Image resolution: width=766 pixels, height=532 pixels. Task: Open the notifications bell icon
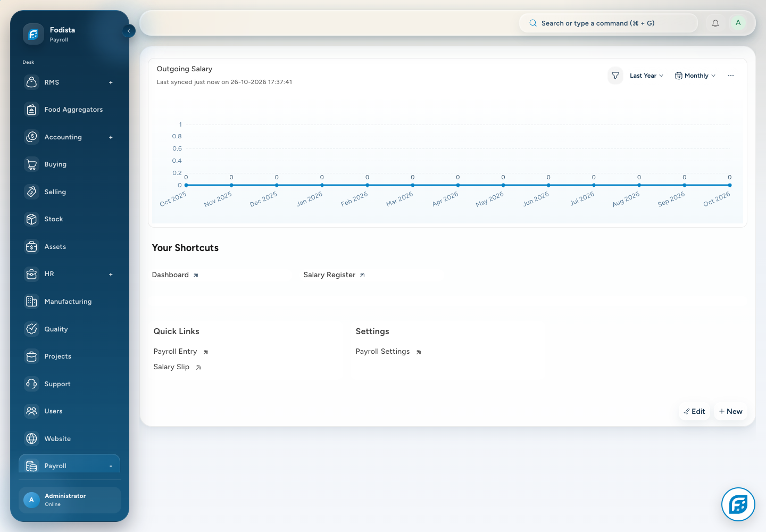[x=715, y=23]
